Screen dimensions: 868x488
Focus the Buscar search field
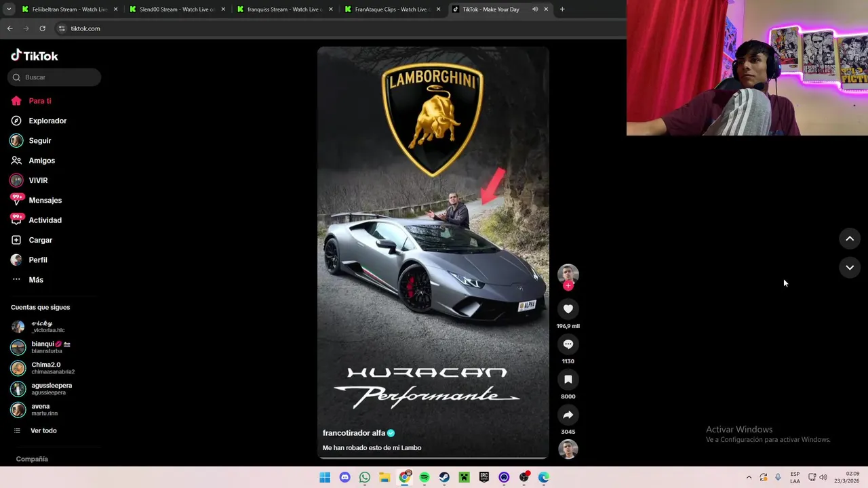coord(54,77)
